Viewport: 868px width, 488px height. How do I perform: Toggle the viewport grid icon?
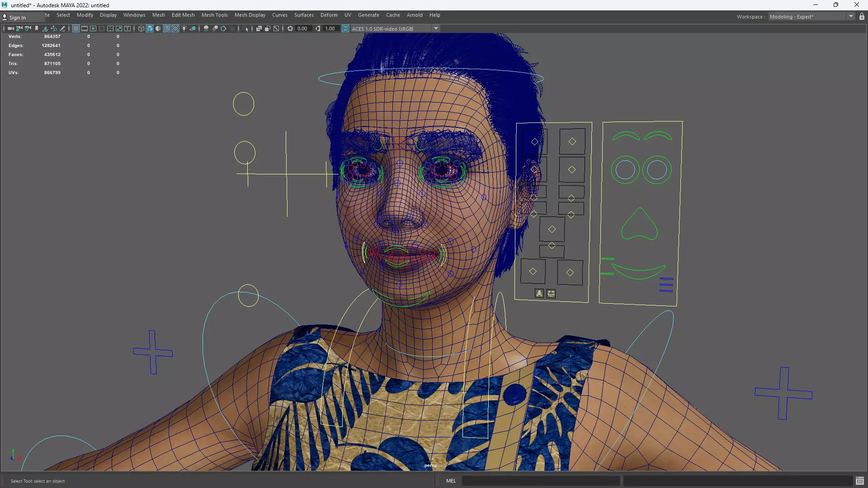76,28
